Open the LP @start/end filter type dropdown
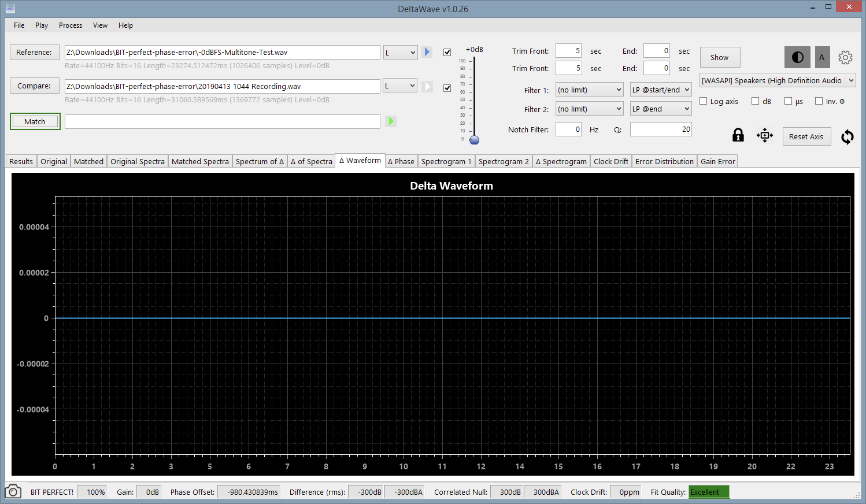The width and height of the screenshot is (866, 504). (x=661, y=90)
